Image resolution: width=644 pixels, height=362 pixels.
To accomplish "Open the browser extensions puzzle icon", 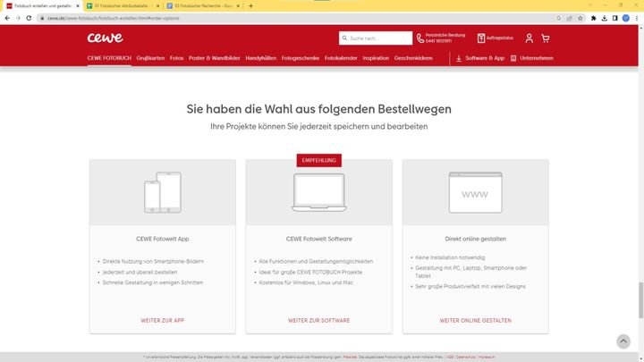I will click(x=594, y=18).
